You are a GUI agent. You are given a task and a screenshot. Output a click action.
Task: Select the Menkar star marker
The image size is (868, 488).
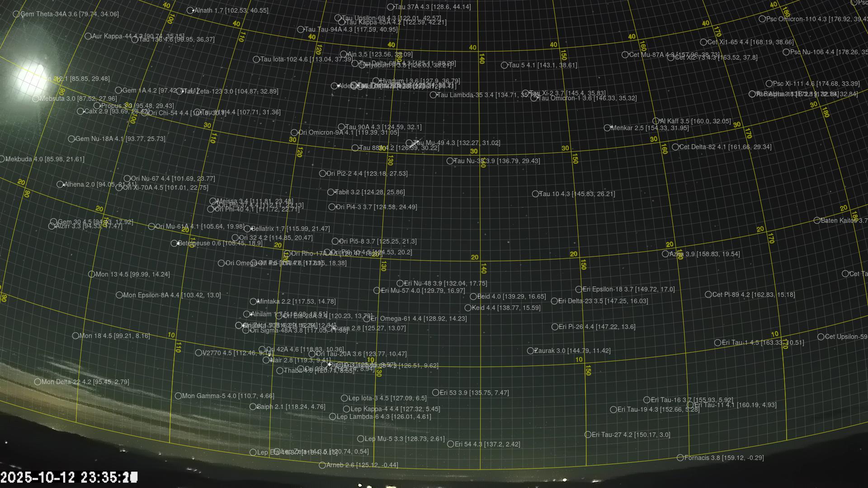[607, 128]
